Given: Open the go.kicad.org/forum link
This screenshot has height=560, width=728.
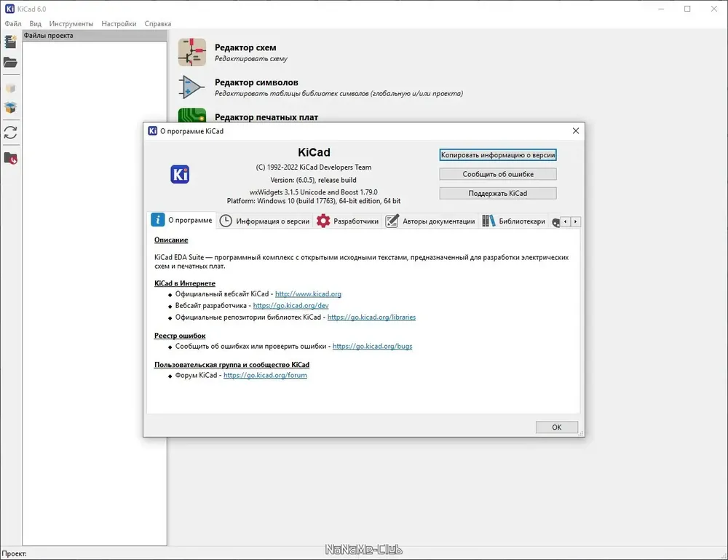Looking at the screenshot, I should point(265,375).
